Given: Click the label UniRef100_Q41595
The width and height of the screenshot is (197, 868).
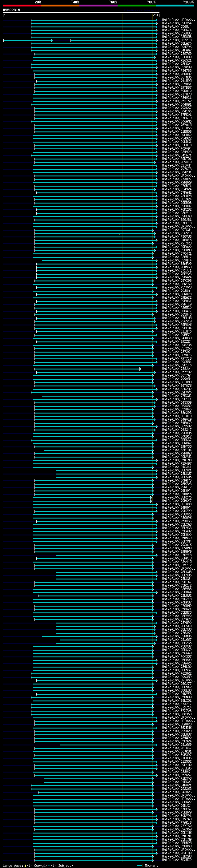Looking at the screenshot, I should (177, 81).
